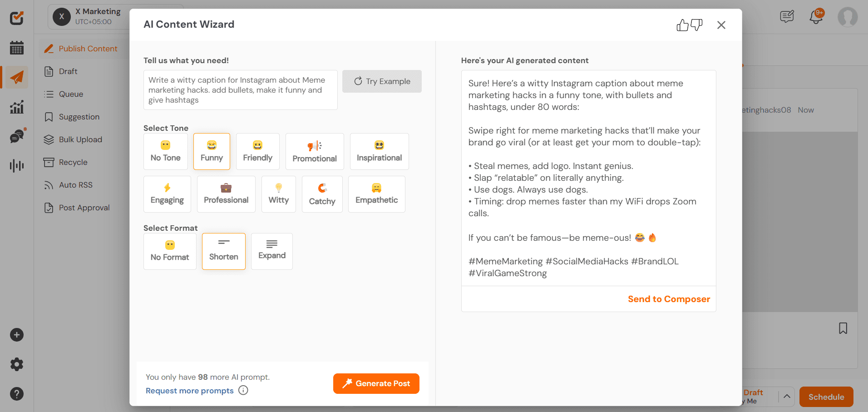Open the calendar icon in left sidebar

(16, 48)
